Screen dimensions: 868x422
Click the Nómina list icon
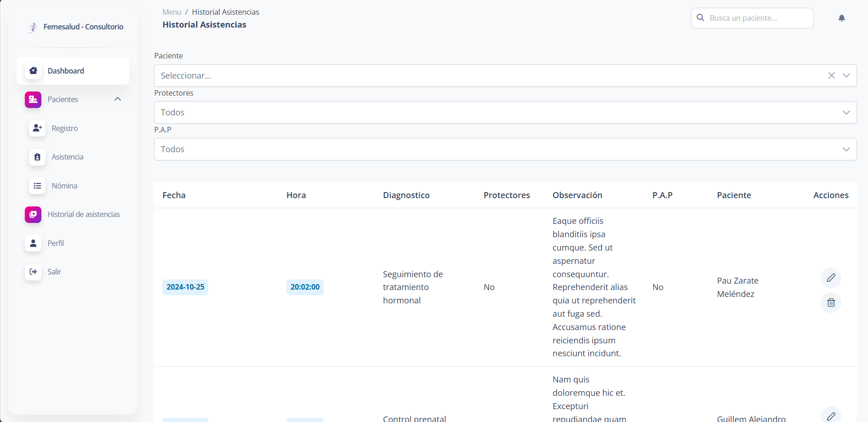point(37,186)
